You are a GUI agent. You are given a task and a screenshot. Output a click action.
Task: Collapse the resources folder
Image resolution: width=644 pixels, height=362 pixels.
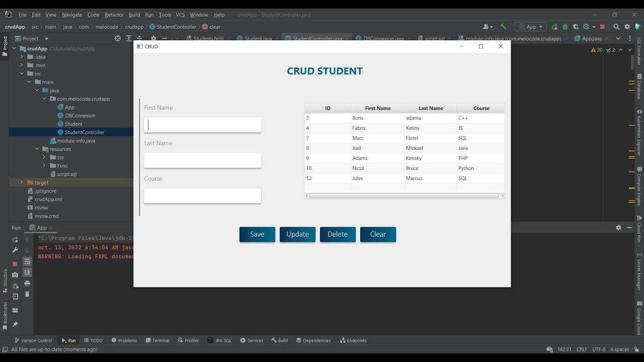pos(37,149)
